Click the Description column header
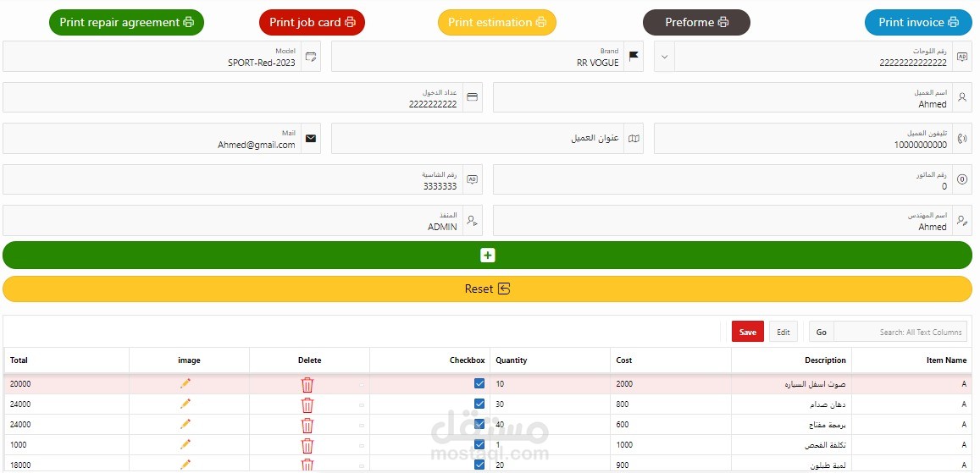Image resolution: width=980 pixels, height=473 pixels. pos(791,360)
